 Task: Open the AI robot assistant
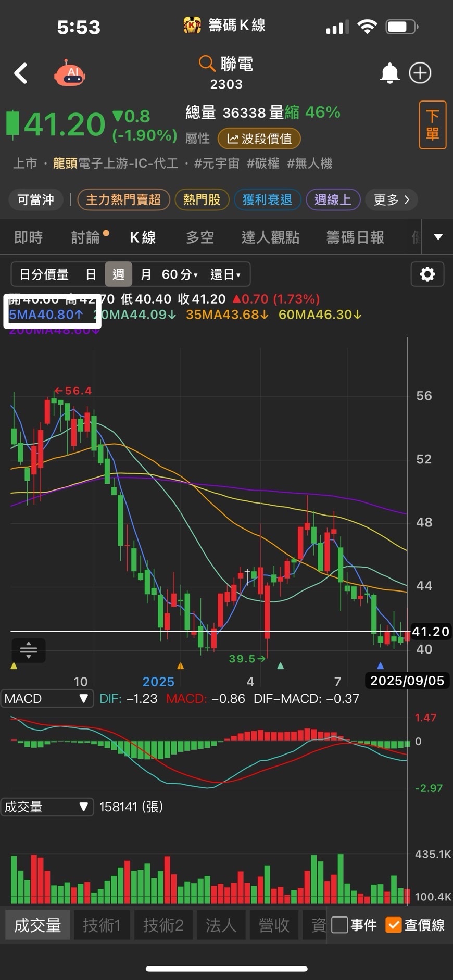pyautogui.click(x=70, y=73)
